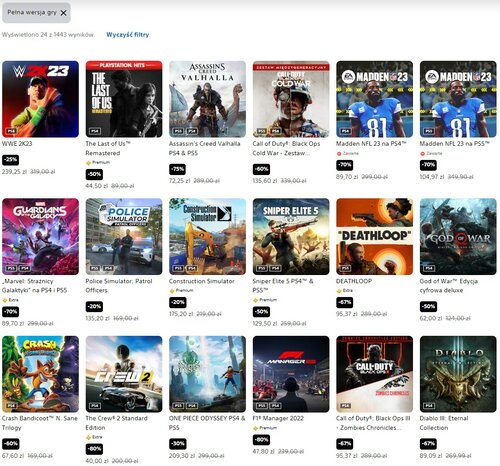The image size is (500, 466).
Task: Click 'Madden NFL 23 na PS4' title
Action: pyautogui.click(x=371, y=144)
